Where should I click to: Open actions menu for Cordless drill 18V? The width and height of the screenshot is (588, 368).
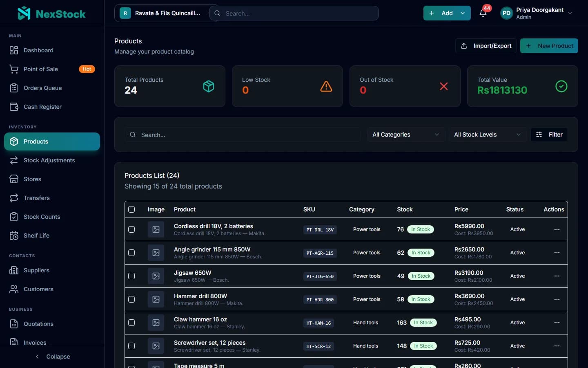(557, 229)
